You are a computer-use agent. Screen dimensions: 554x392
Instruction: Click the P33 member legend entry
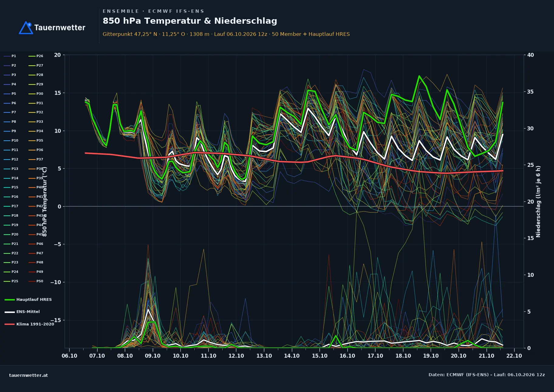[36, 122]
